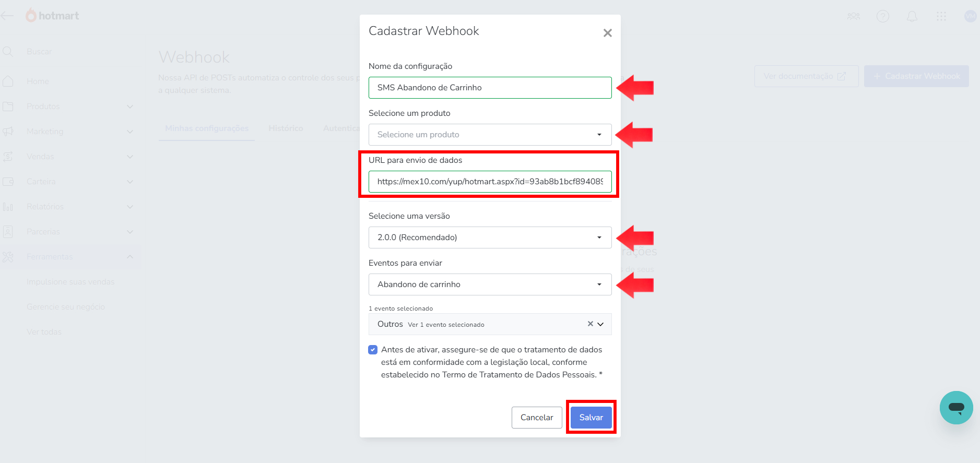This screenshot has height=463, width=980.
Task: Expand the Outros selected events list
Action: 600,324
